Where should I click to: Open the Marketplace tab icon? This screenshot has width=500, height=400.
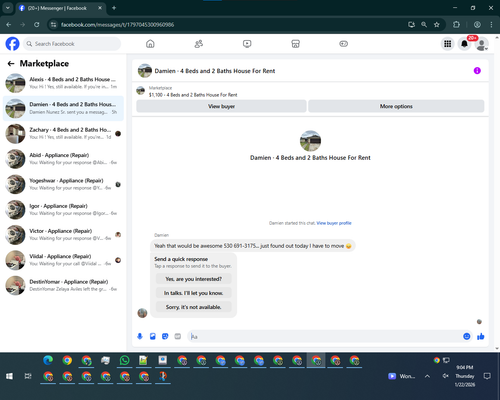coord(295,44)
